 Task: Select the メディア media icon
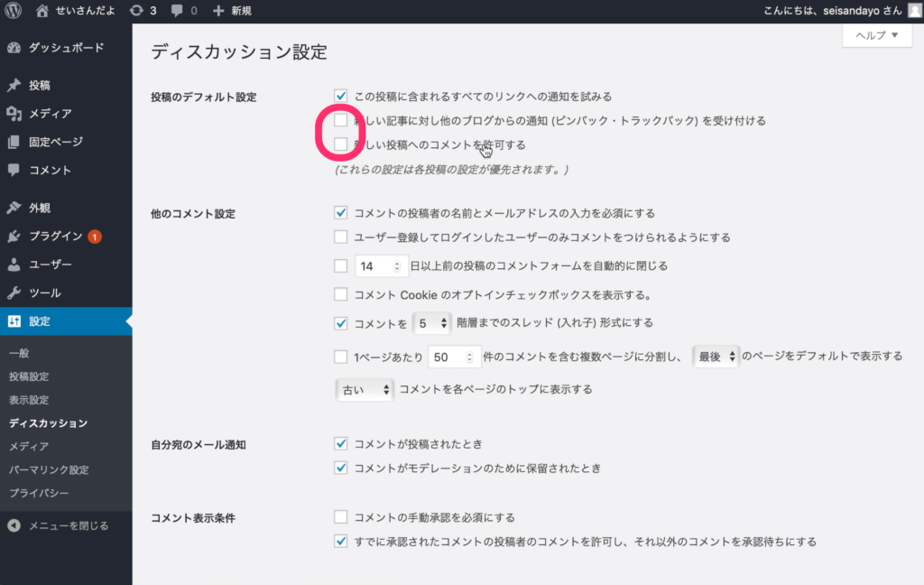pos(14,114)
